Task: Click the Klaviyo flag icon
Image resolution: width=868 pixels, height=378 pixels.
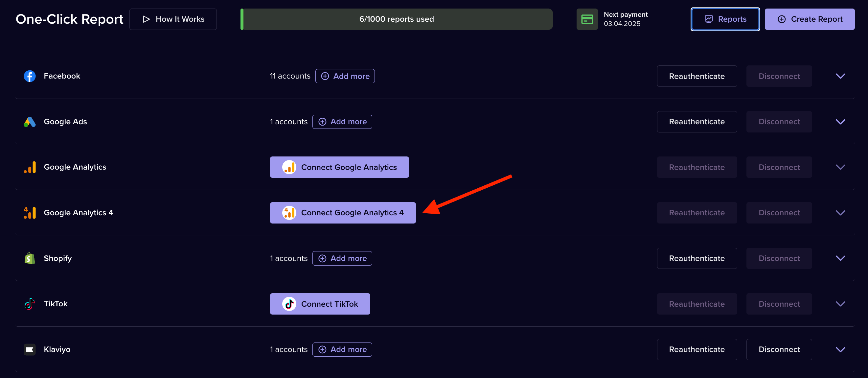Action: pos(30,349)
